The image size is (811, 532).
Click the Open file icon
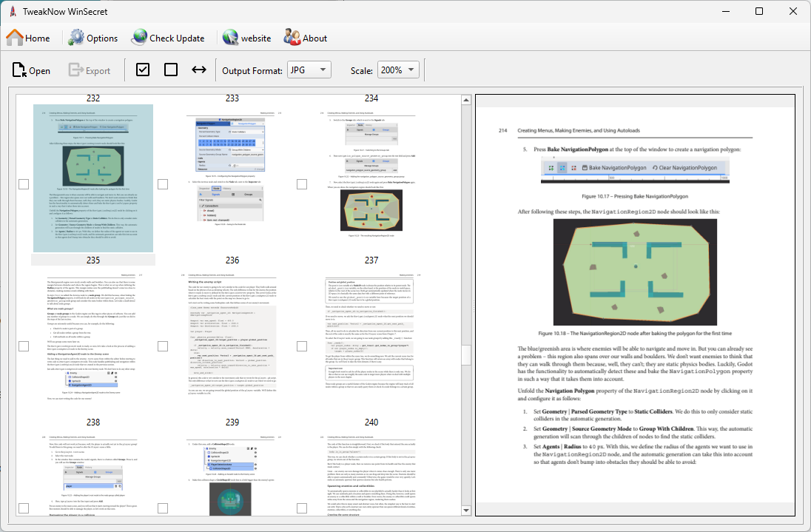(x=19, y=70)
